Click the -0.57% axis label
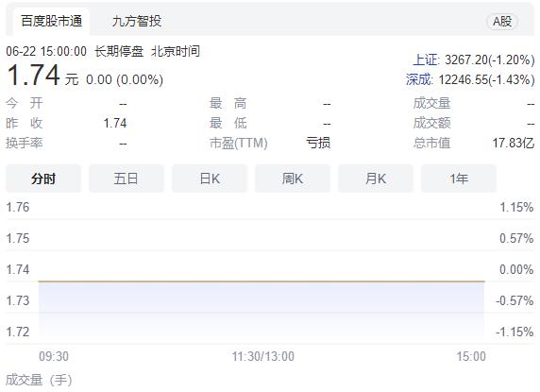This screenshot has width=540, height=392. pyautogui.click(x=515, y=300)
